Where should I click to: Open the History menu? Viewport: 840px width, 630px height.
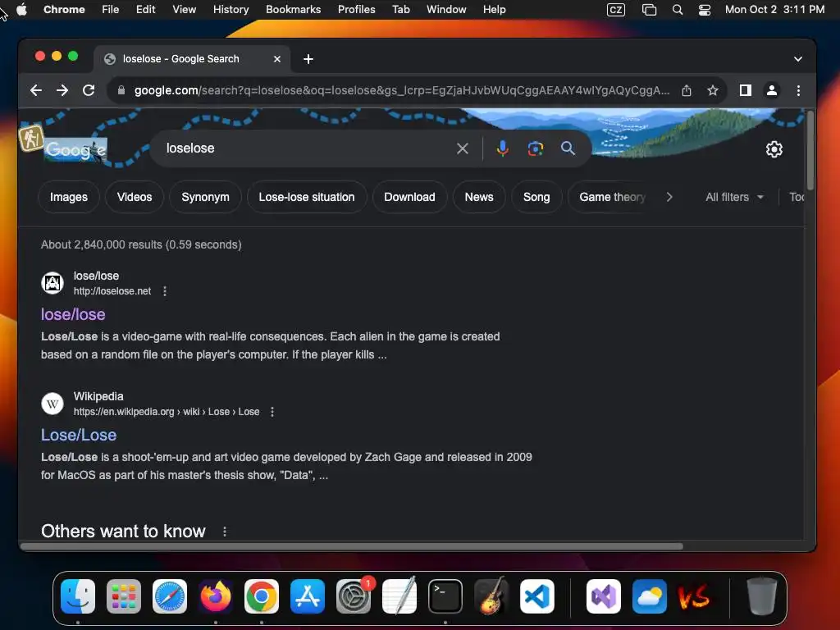click(x=231, y=10)
